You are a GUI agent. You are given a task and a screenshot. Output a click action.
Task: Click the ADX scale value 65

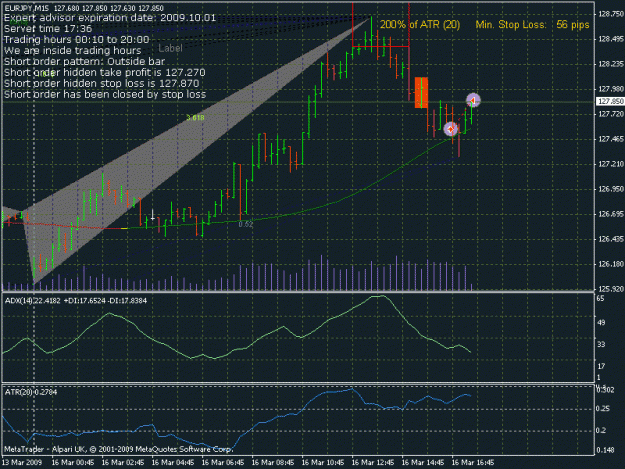pyautogui.click(x=601, y=298)
